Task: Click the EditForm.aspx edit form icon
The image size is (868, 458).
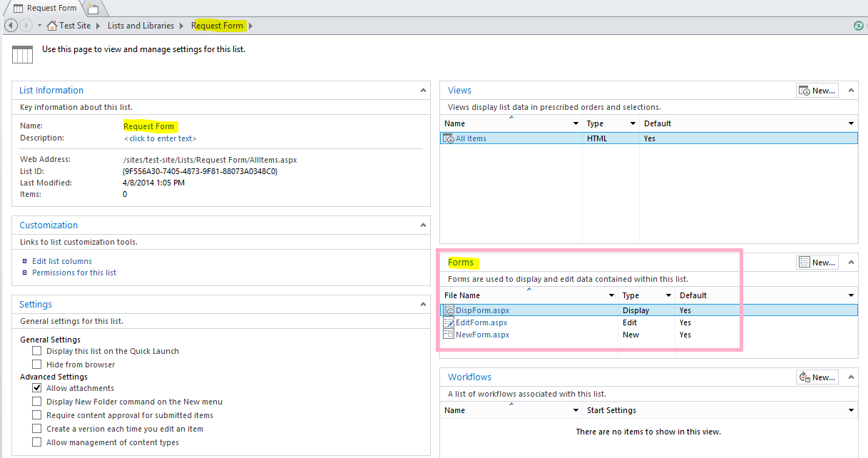Action: click(x=448, y=322)
